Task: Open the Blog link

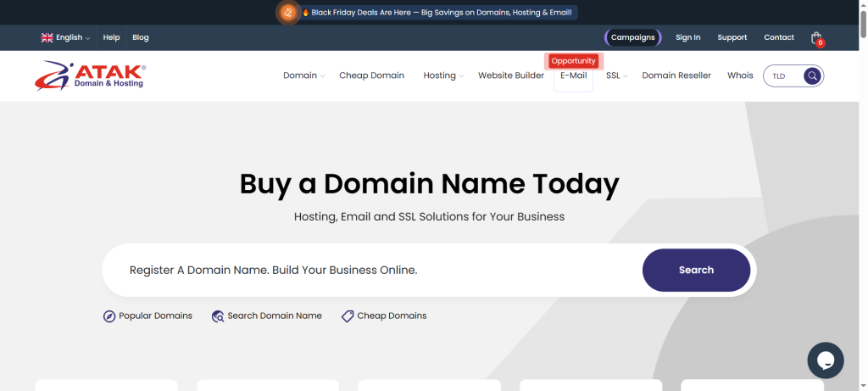Action: [141, 37]
